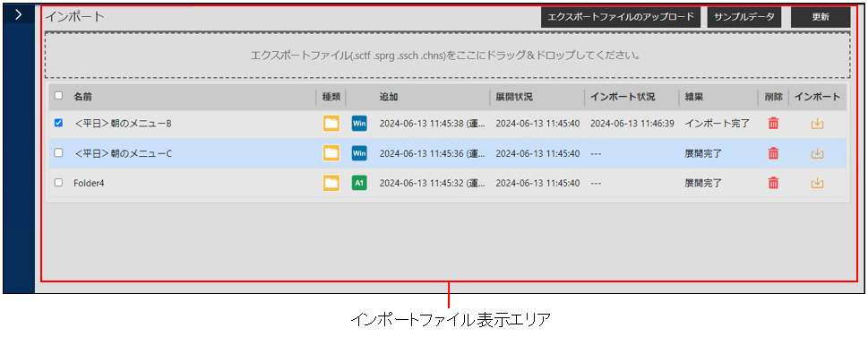Import Folder4 via import icon
Viewport: 868px width, 337px height.
[x=817, y=182]
